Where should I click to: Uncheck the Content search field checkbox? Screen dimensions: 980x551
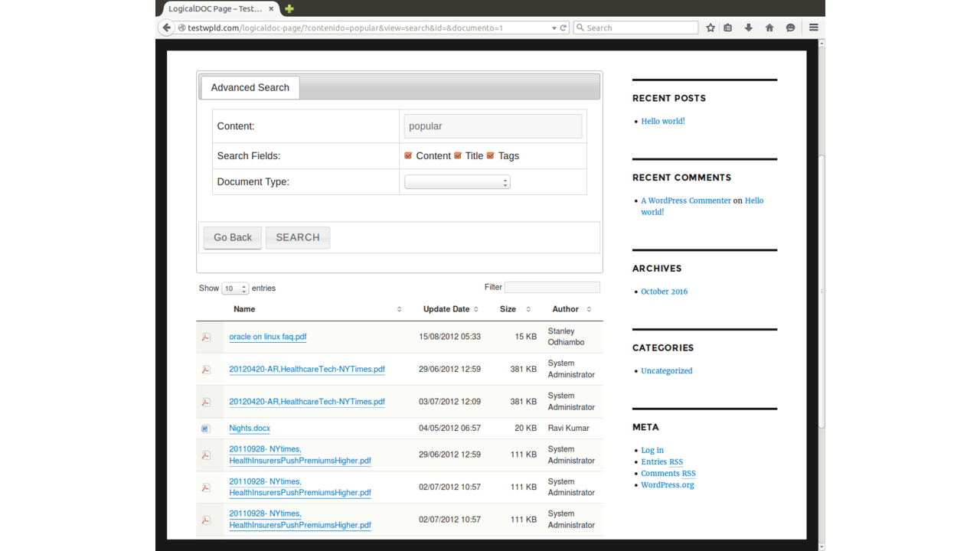coord(408,155)
